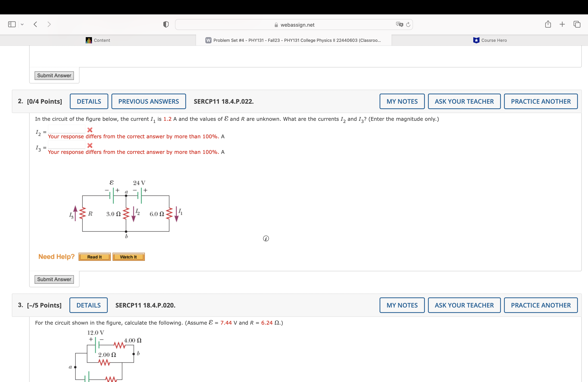Open Watch It video help
This screenshot has height=382, width=588.
(129, 257)
